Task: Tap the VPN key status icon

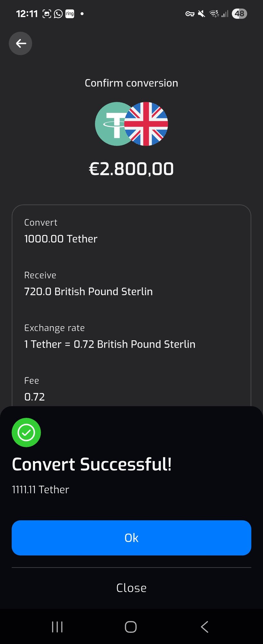Action: click(190, 14)
